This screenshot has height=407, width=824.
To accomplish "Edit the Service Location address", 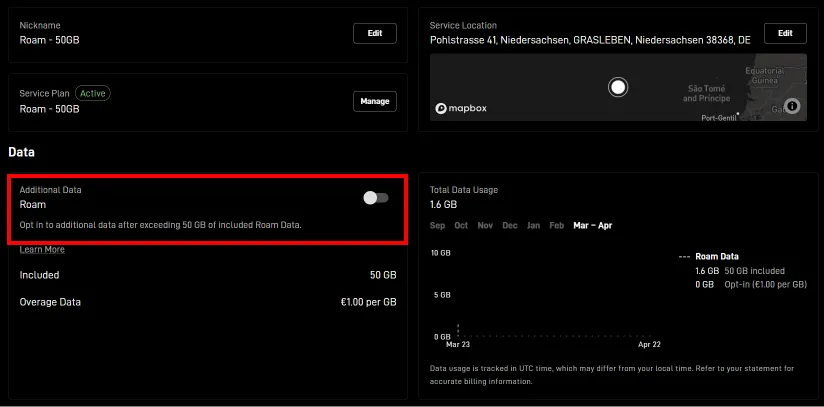I will [785, 33].
